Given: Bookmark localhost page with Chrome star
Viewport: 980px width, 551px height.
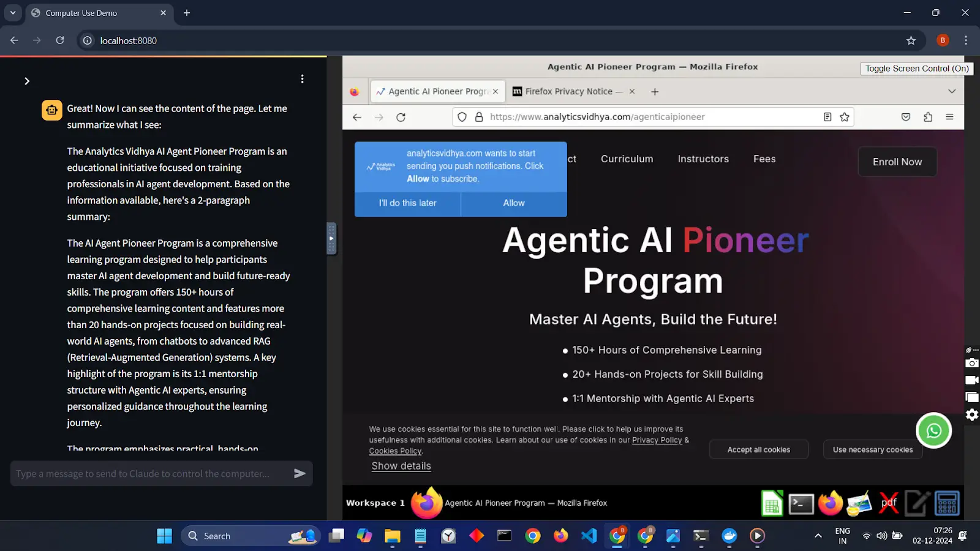Looking at the screenshot, I should pyautogui.click(x=911, y=40).
